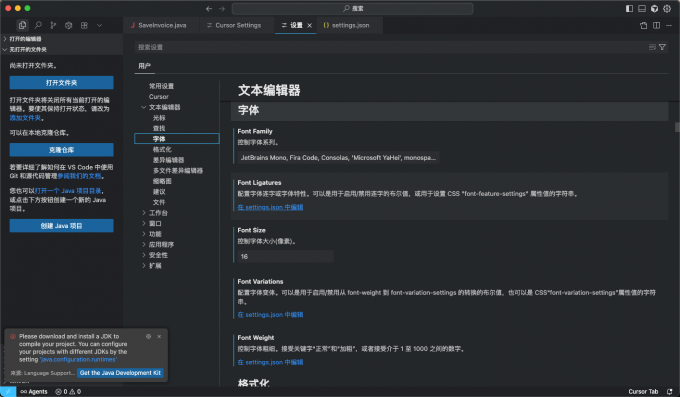This screenshot has width=680, height=397.
Task: Expand the 工作台 tree node
Action: point(144,213)
